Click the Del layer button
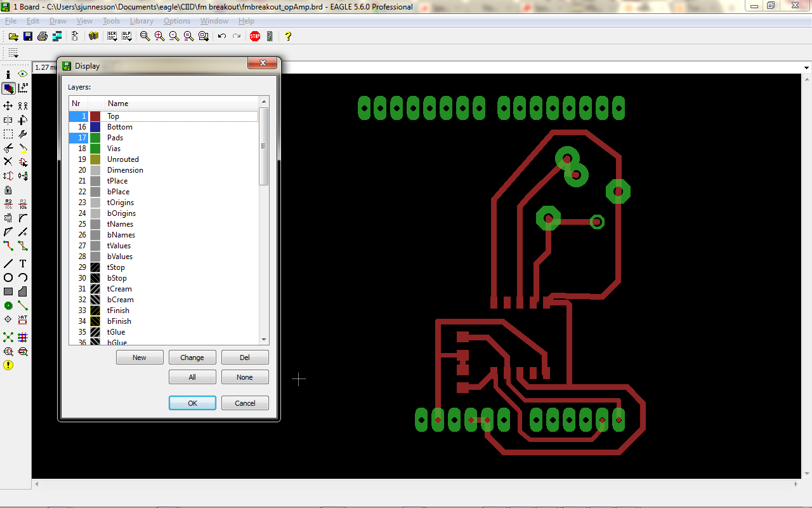 point(245,358)
